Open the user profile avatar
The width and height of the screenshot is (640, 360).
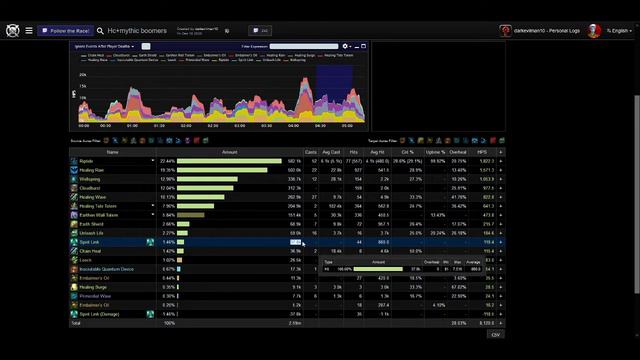(x=594, y=31)
